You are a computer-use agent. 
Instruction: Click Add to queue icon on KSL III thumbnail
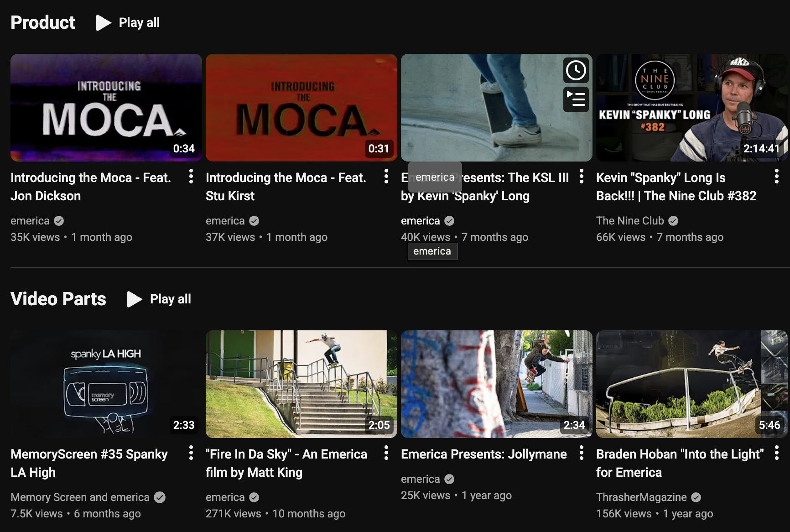click(x=576, y=99)
